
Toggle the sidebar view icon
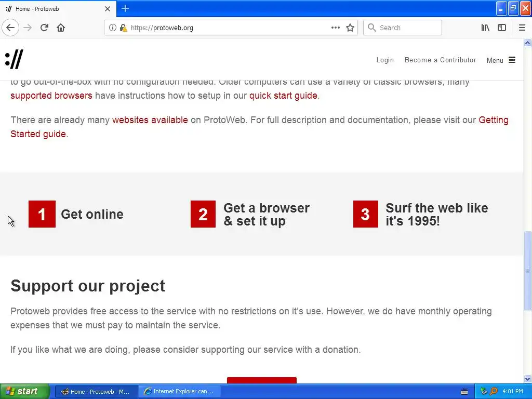tap(502, 28)
